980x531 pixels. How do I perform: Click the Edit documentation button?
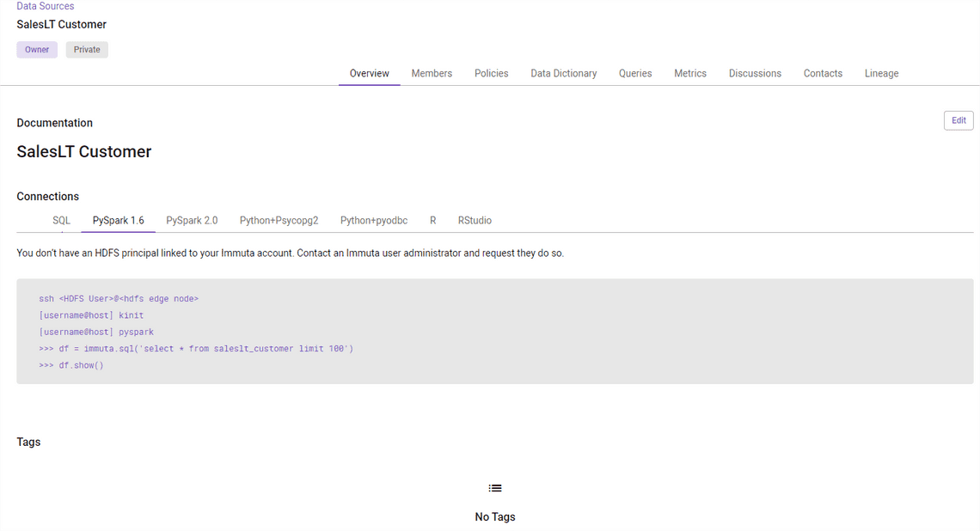click(x=959, y=120)
